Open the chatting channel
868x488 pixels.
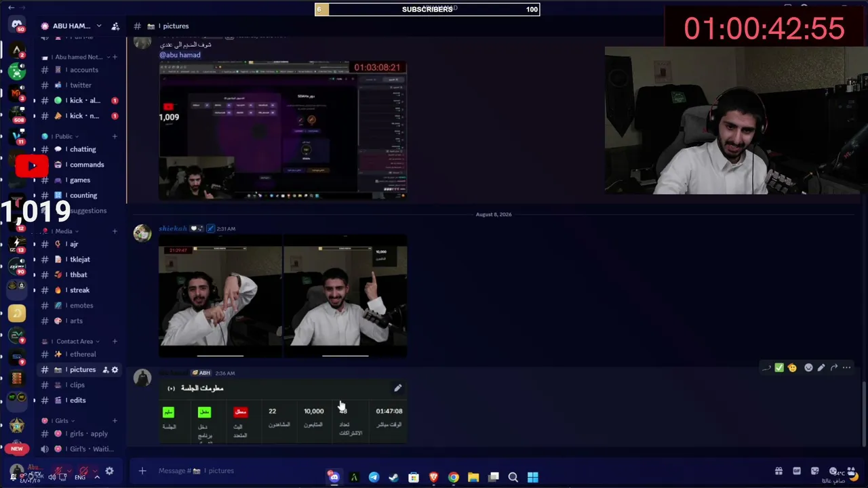pyautogui.click(x=79, y=149)
